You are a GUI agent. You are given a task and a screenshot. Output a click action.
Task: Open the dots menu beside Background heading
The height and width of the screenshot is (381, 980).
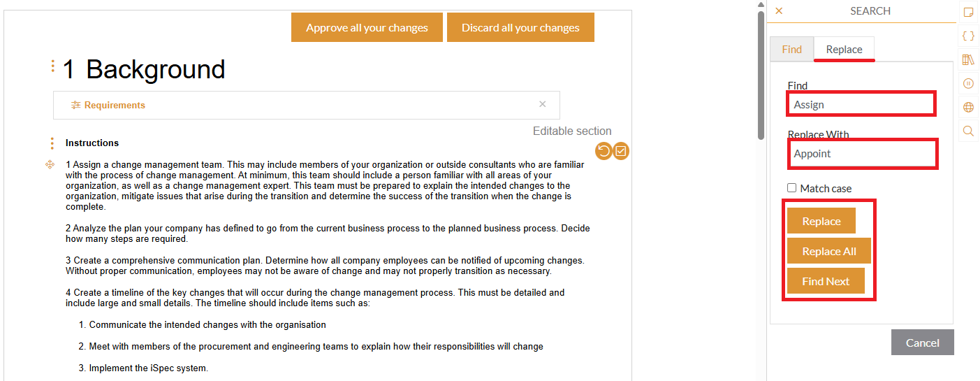pos(53,66)
